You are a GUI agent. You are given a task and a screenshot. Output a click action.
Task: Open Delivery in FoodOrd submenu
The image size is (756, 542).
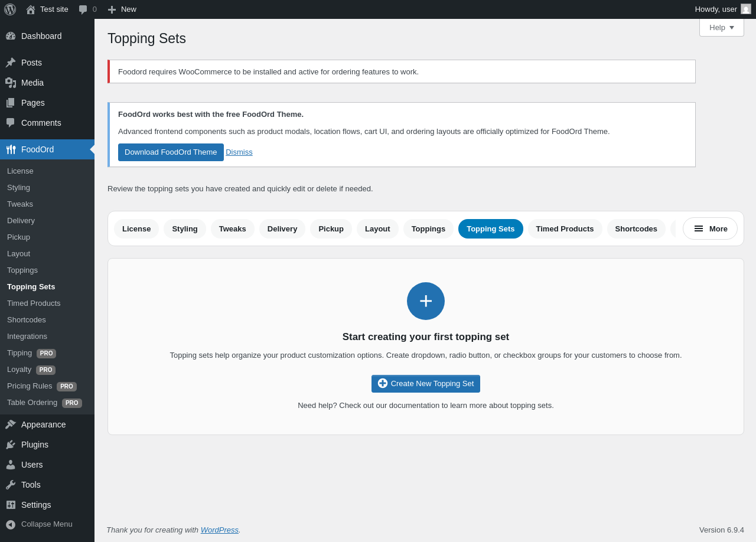click(x=47, y=221)
